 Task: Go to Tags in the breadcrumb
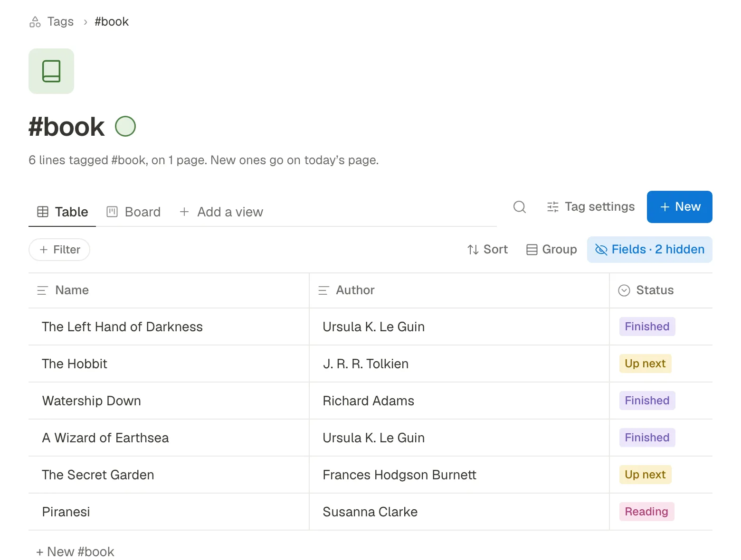[60, 22]
